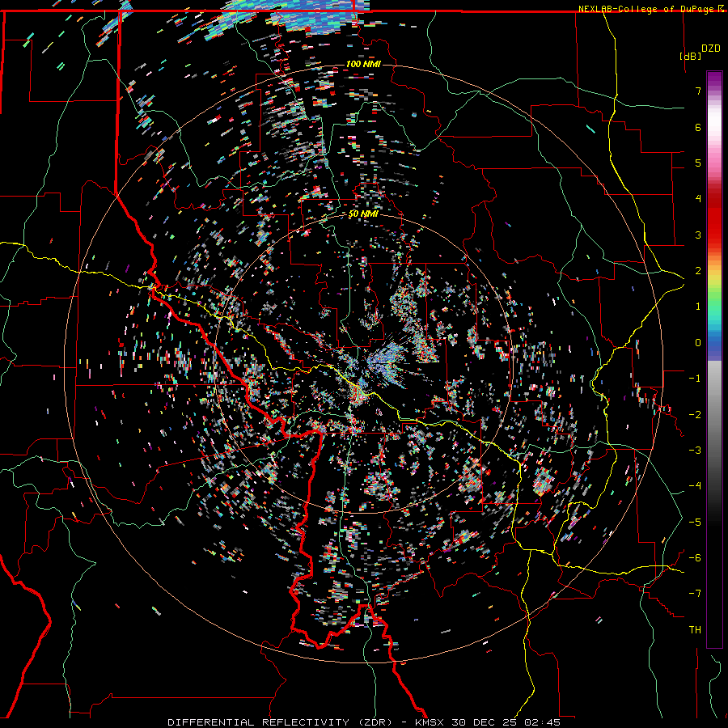This screenshot has width=728, height=728.
Task: Click the 50 NMI range ring label
Action: click(363, 214)
